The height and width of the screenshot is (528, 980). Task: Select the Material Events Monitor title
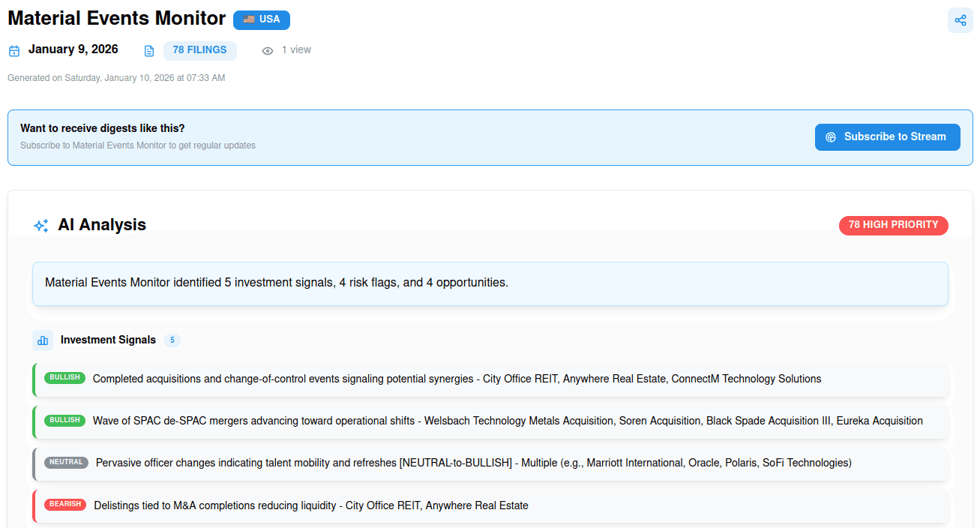[116, 18]
